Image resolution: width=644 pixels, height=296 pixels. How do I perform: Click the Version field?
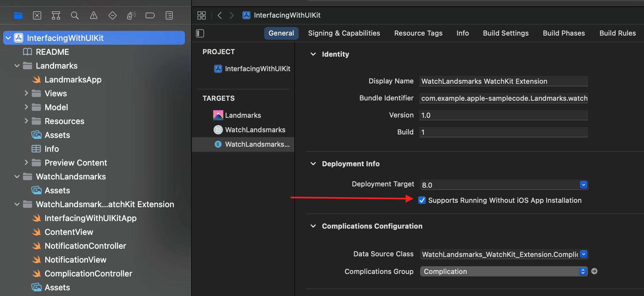pos(503,115)
